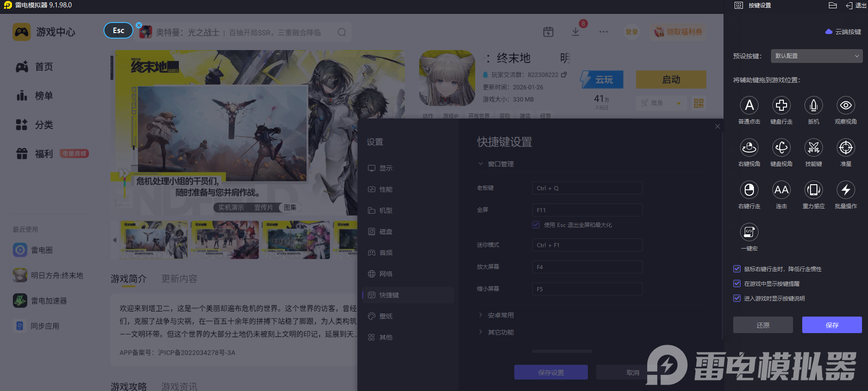Open the 预设按键 默认配置 dropdown
The width and height of the screenshot is (868, 391).
(x=816, y=56)
